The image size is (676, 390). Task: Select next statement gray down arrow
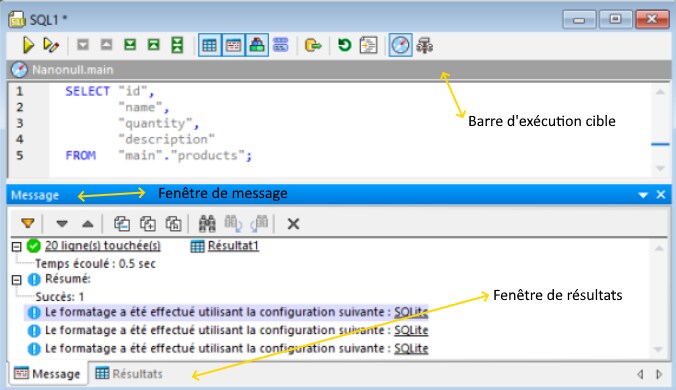(83, 44)
